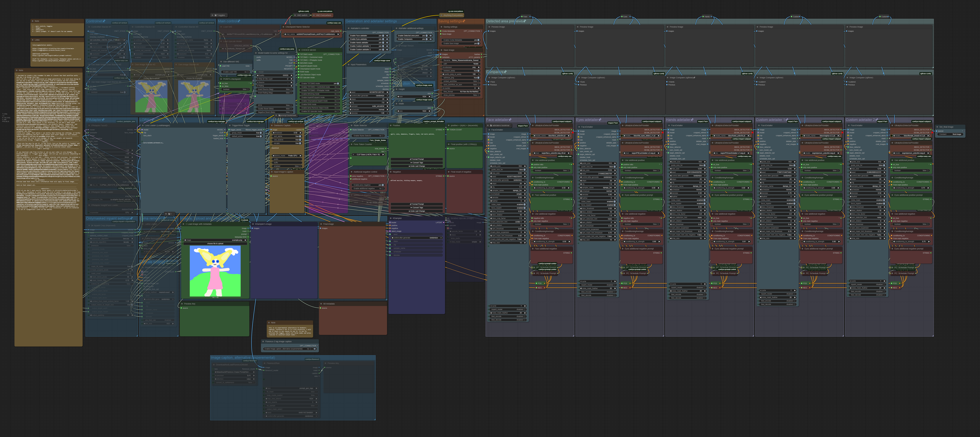Screen dimensions: 980x437
Task: Click the steps value slider in Input Parameters
Action: coord(369,99)
